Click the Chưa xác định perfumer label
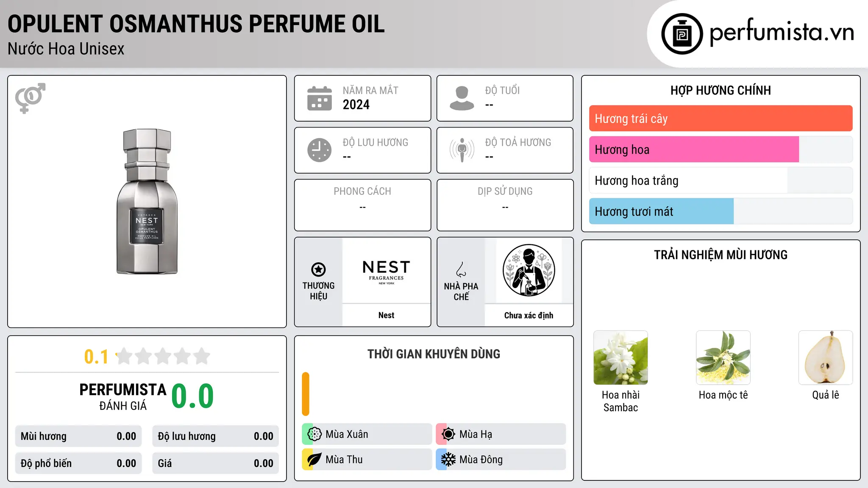868x488 pixels. click(529, 315)
